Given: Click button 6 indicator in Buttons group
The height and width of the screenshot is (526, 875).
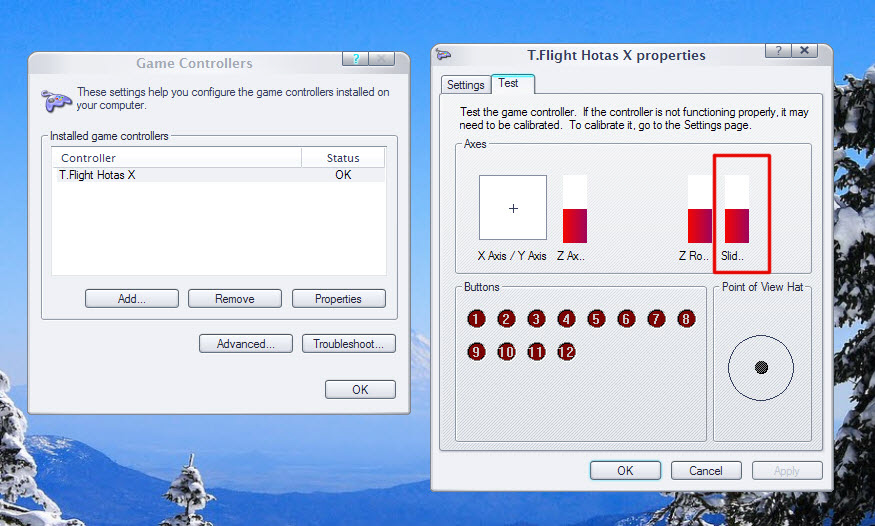Looking at the screenshot, I should coord(626,319).
